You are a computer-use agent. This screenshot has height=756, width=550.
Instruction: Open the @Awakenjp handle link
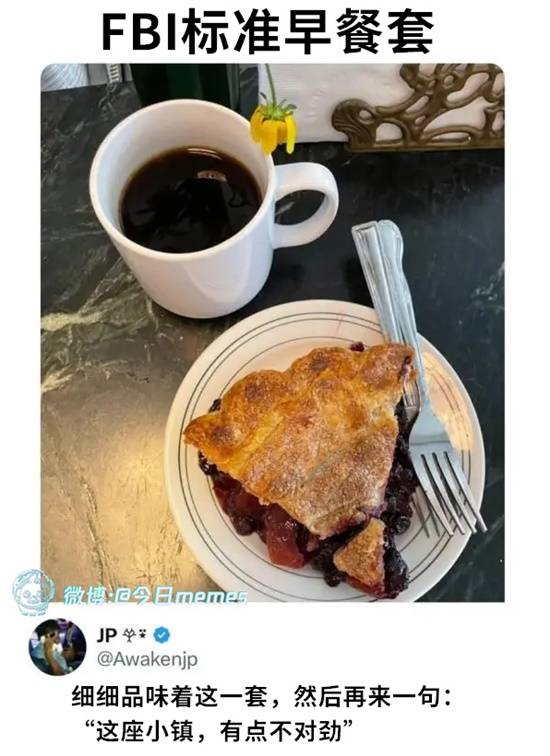pos(147,659)
